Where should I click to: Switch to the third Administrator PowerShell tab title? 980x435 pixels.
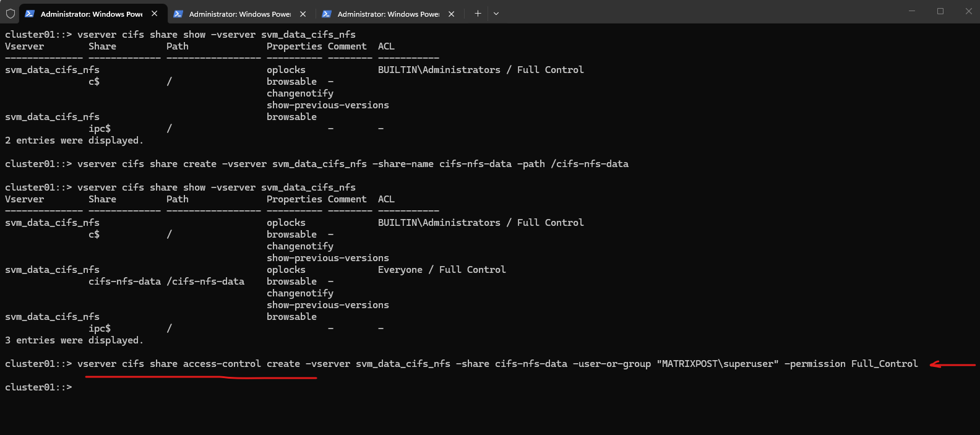tap(389, 14)
